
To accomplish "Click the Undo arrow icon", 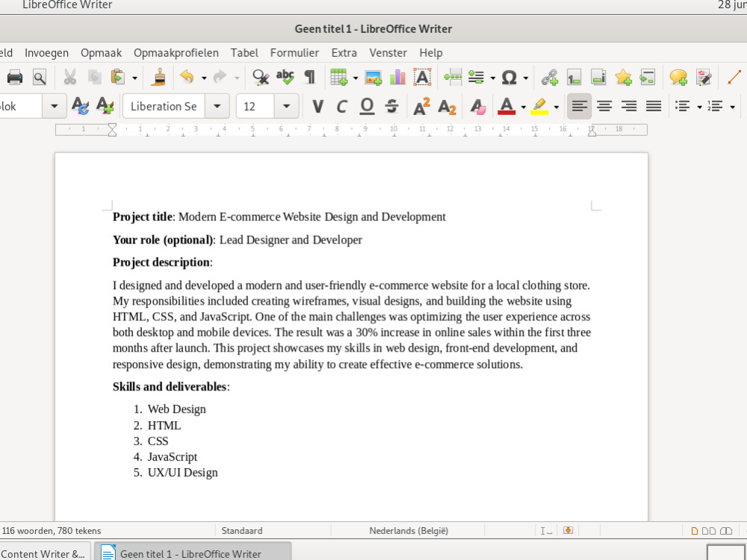I will pyautogui.click(x=187, y=77).
